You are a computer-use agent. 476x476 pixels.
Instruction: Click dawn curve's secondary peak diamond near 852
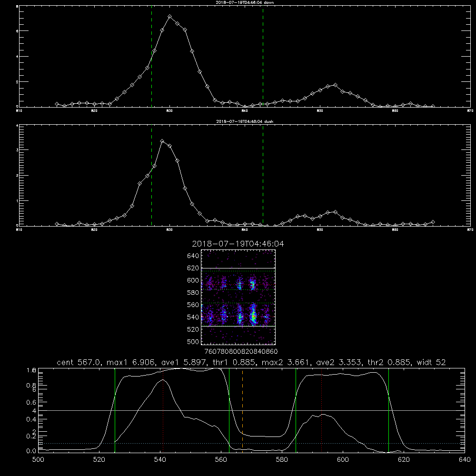(x=335, y=85)
